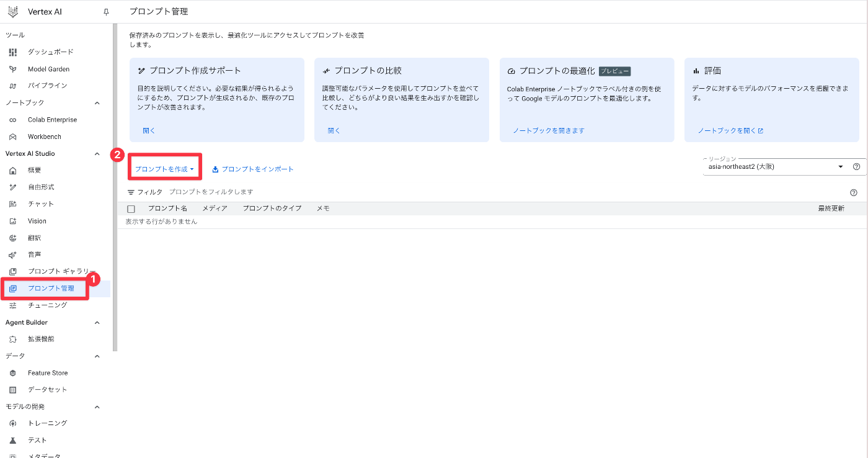Click the チャット sidebar icon
The height and width of the screenshot is (458, 868).
point(13,204)
